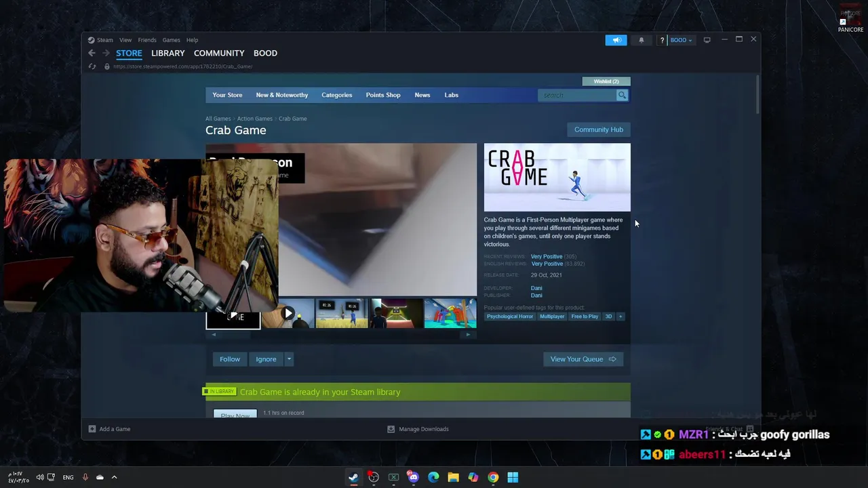Viewport: 868px width, 488px height.
Task: View Your Queue
Action: [x=583, y=359]
